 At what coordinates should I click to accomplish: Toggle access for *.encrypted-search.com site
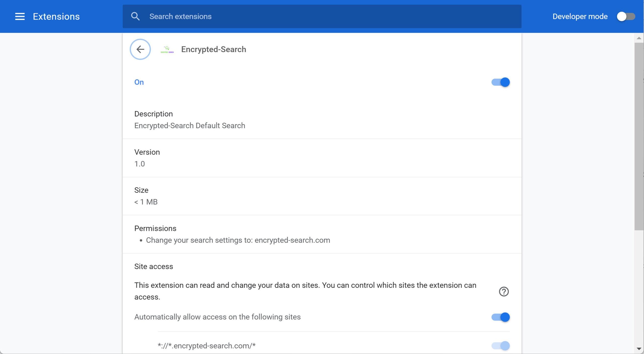pyautogui.click(x=500, y=346)
